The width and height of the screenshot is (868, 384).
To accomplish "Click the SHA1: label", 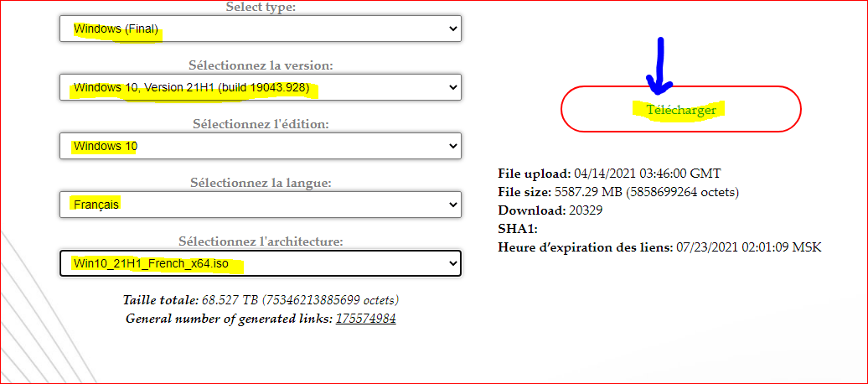I will click(518, 229).
